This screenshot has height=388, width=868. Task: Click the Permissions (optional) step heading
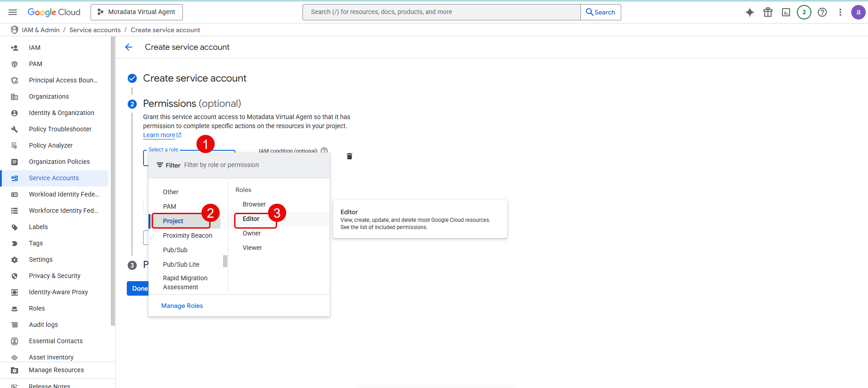(x=192, y=104)
